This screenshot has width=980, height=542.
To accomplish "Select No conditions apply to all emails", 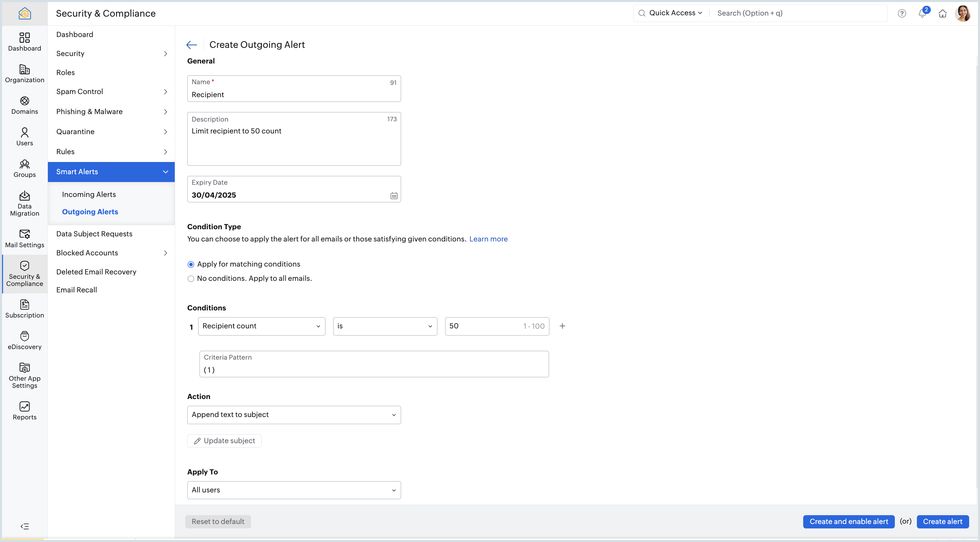I will coord(191,278).
